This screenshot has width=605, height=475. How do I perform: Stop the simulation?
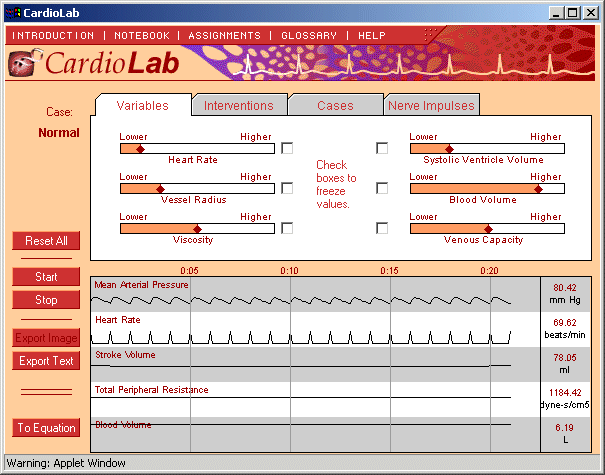[46, 300]
